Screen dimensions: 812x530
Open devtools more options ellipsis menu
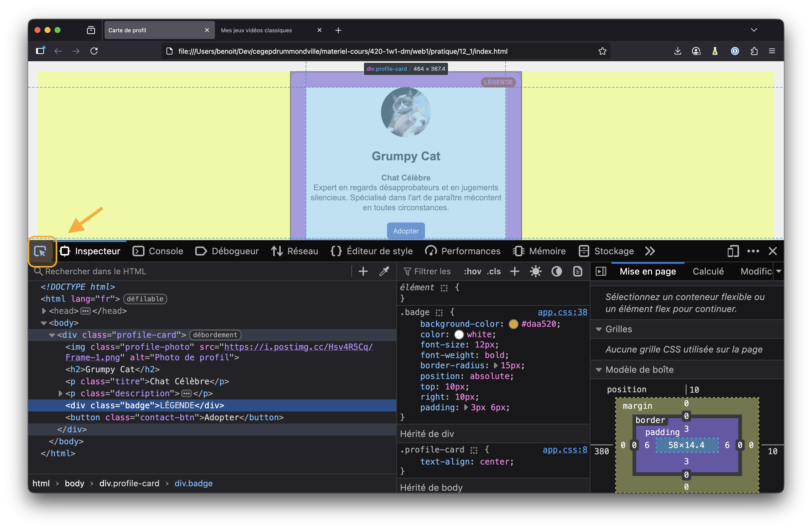[x=753, y=251]
